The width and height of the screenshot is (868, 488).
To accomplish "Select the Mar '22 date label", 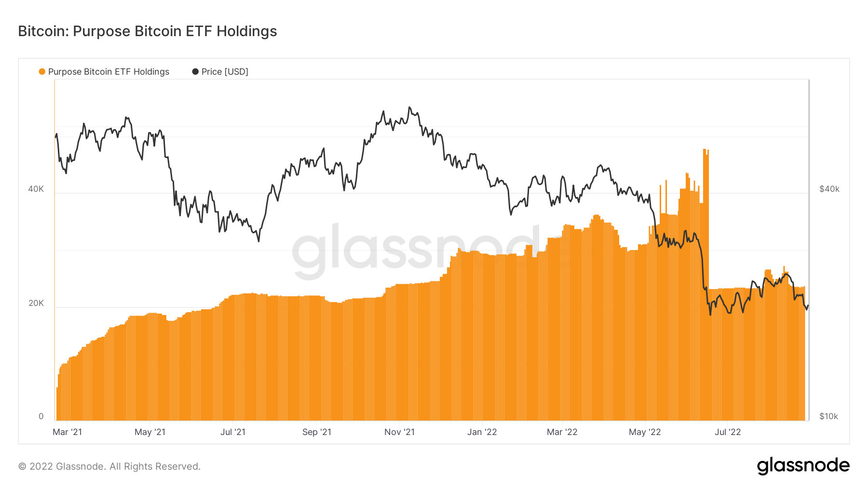I will point(562,432).
